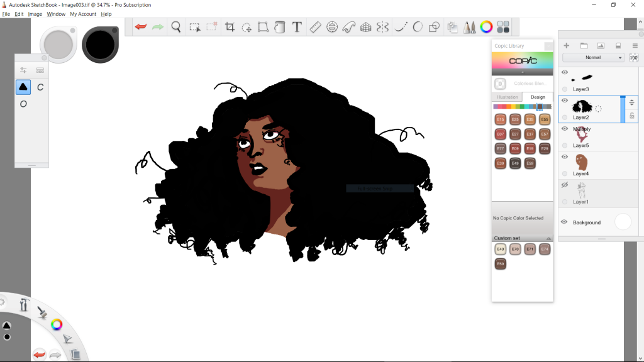The image size is (644, 362).
Task: Pick custom set color E40 swatch
Action: 500,249
